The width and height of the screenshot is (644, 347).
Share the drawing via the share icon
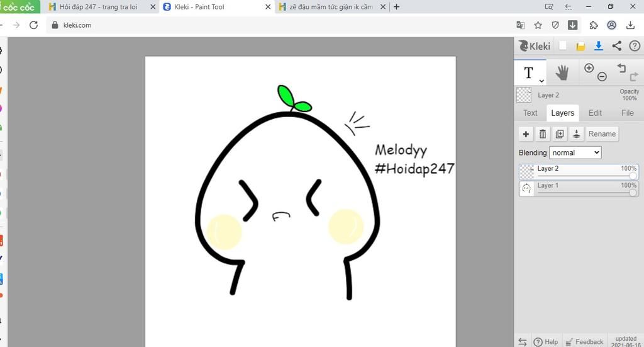(616, 46)
